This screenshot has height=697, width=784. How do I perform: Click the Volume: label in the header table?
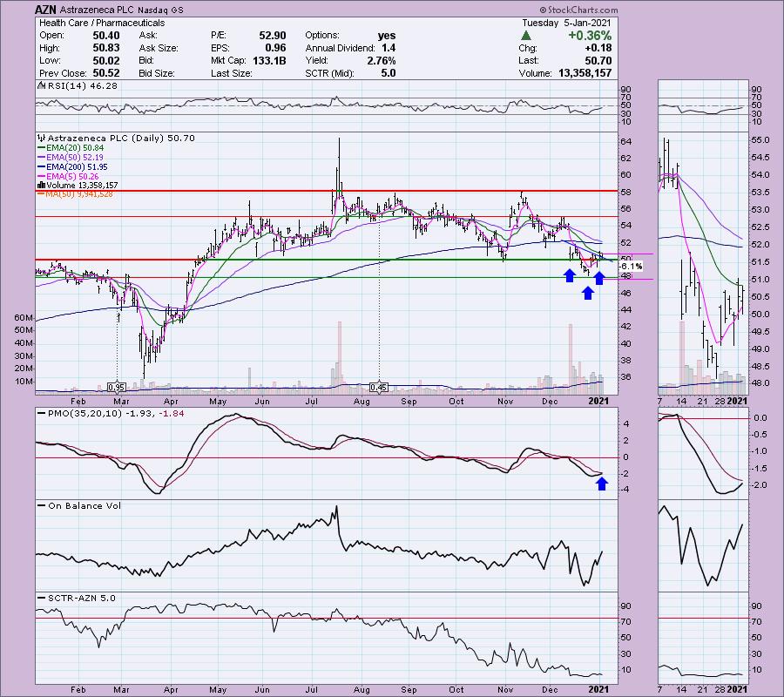[x=535, y=73]
